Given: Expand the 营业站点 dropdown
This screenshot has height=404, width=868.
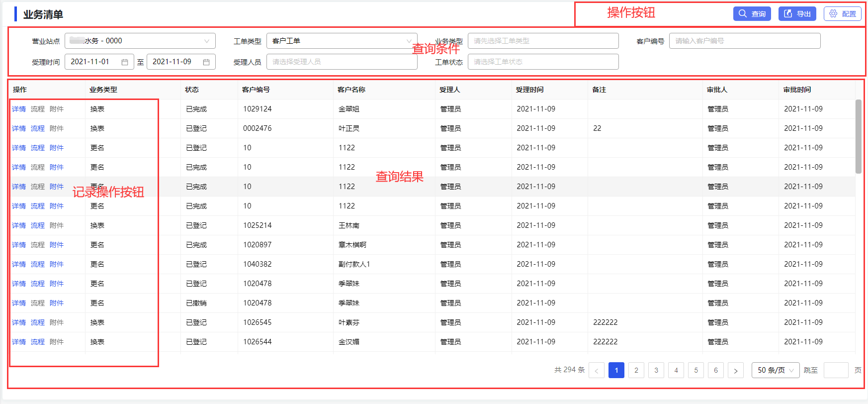Looking at the screenshot, I should coord(140,41).
